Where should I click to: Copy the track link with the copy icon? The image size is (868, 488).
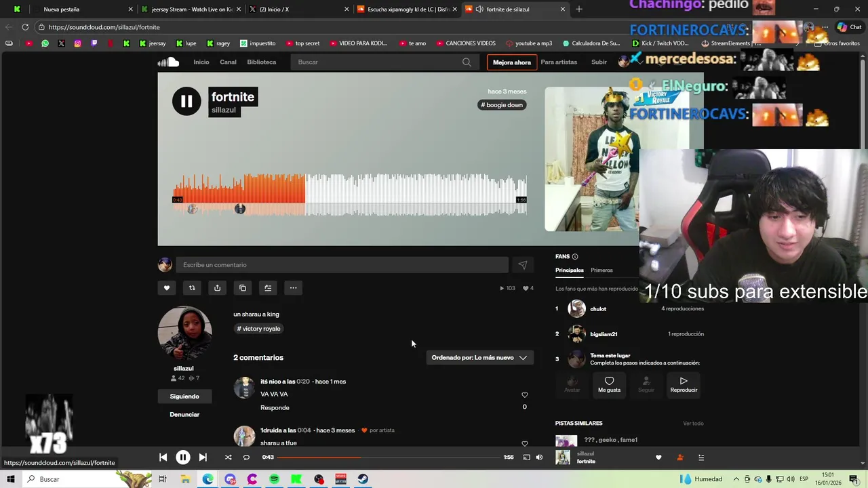point(243,288)
